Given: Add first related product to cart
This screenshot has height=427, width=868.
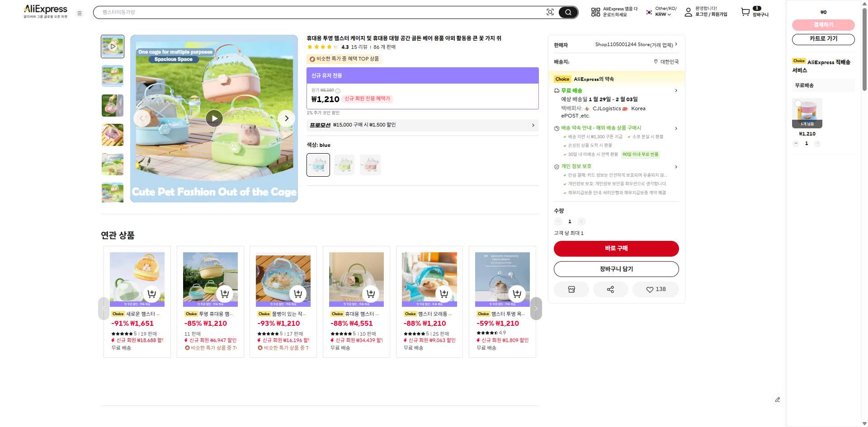Looking at the screenshot, I should 152,294.
